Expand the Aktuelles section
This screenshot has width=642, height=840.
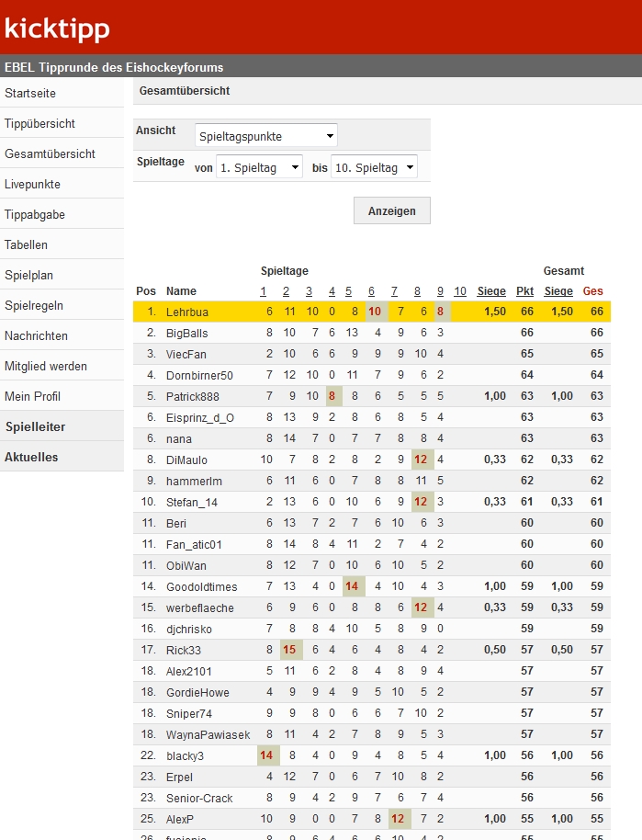click(31, 457)
